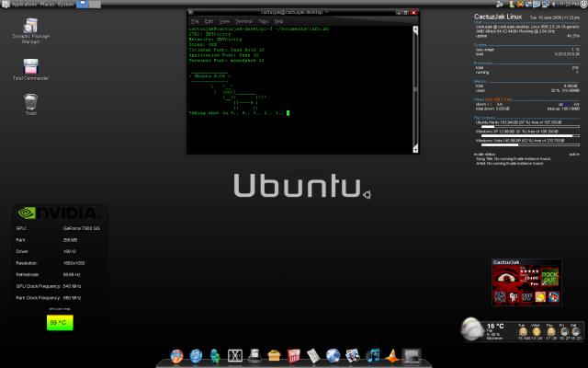Click the network monitors tray icon
The height and width of the screenshot is (368, 588).
coord(545,4)
